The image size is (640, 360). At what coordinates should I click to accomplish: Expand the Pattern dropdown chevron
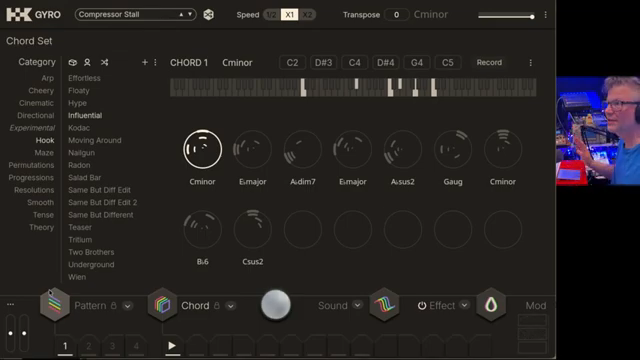pyautogui.click(x=128, y=306)
